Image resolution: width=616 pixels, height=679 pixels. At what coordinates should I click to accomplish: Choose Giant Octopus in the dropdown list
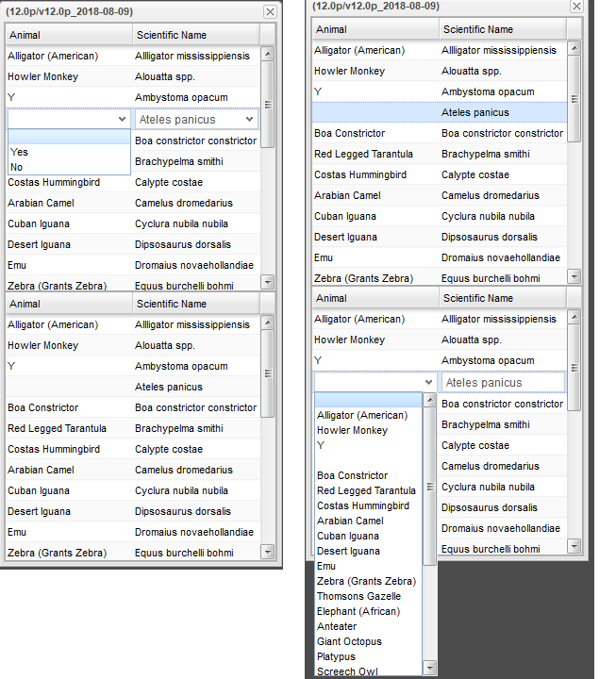pos(349,641)
